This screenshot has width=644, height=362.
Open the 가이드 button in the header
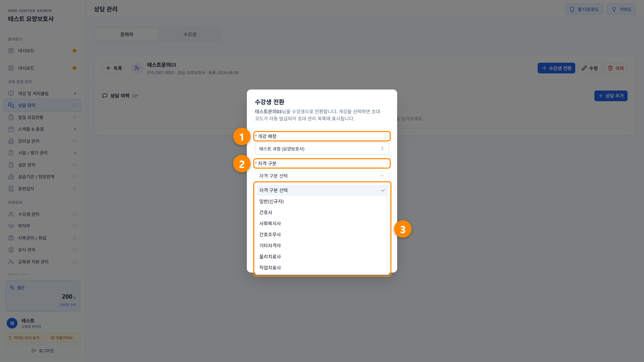pyautogui.click(x=622, y=9)
